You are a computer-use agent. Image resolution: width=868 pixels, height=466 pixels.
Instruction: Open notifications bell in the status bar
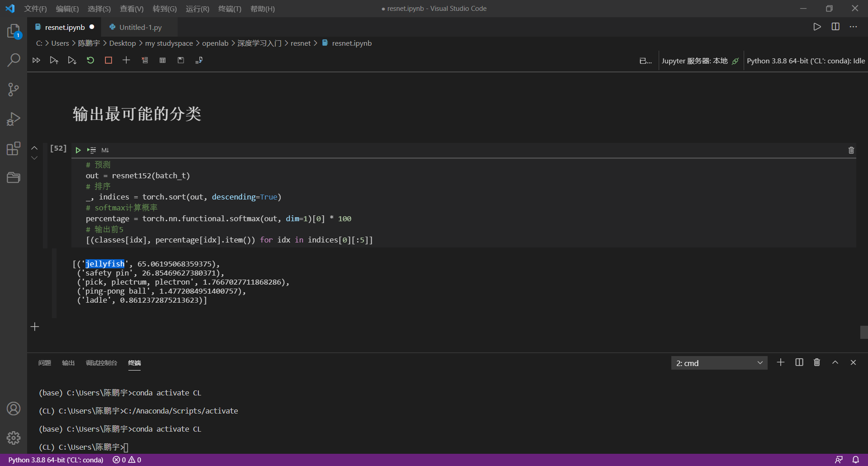[x=856, y=460]
